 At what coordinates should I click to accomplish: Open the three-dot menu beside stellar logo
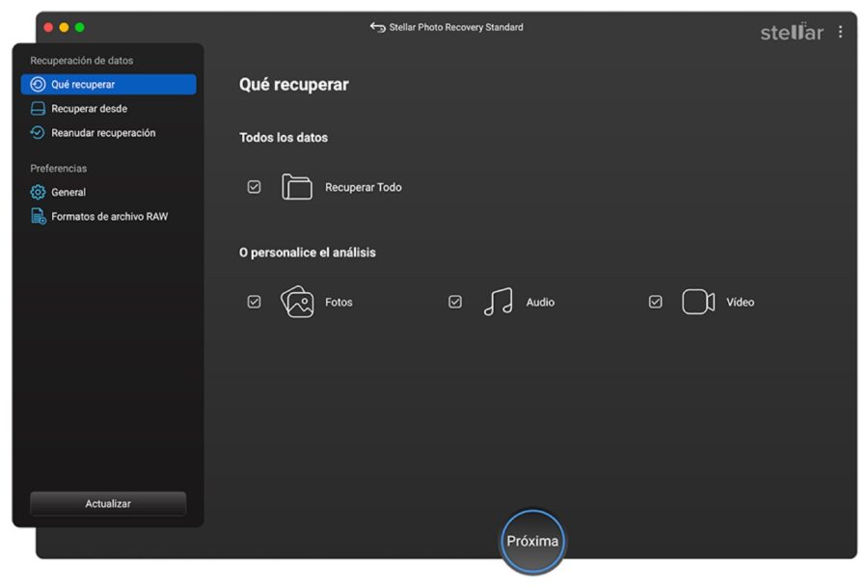840,32
